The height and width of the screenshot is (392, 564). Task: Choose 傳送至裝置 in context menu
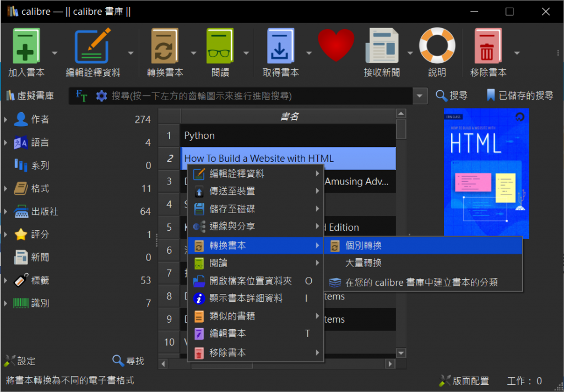(256, 191)
